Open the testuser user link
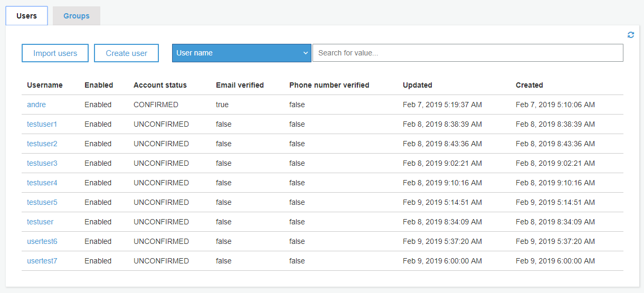The image size is (644, 293). pyautogui.click(x=40, y=222)
